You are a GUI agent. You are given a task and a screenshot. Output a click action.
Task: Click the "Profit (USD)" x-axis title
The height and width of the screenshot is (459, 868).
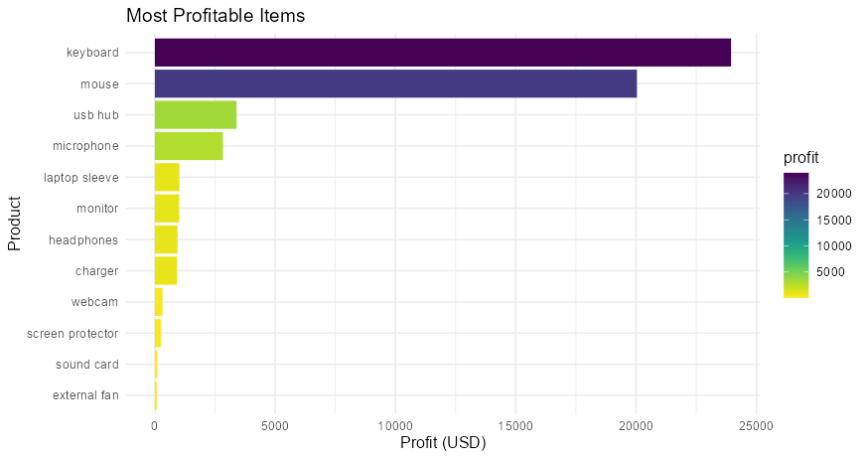(x=443, y=443)
